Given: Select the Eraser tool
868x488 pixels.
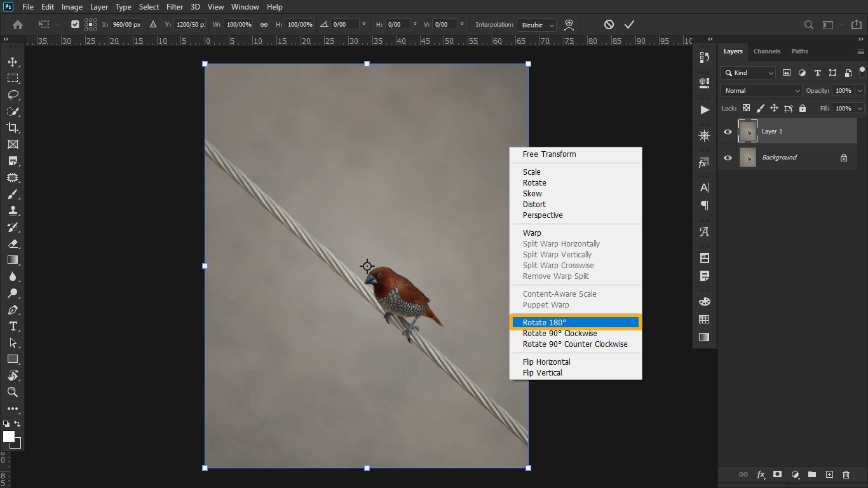Looking at the screenshot, I should tap(13, 243).
